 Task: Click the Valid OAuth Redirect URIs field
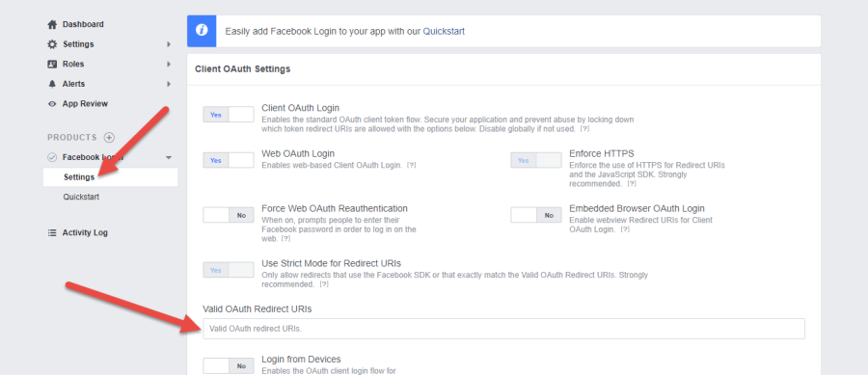pos(503,329)
